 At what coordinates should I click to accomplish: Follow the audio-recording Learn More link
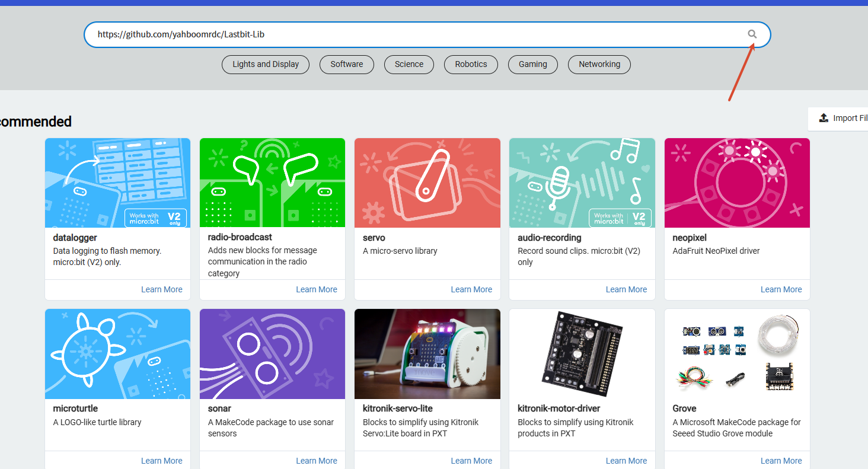[626, 289]
